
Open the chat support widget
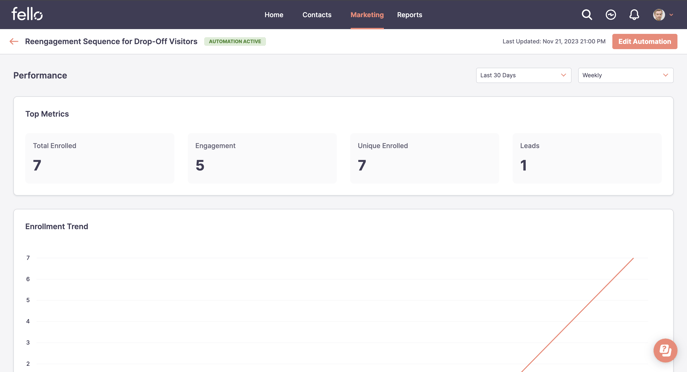665,350
